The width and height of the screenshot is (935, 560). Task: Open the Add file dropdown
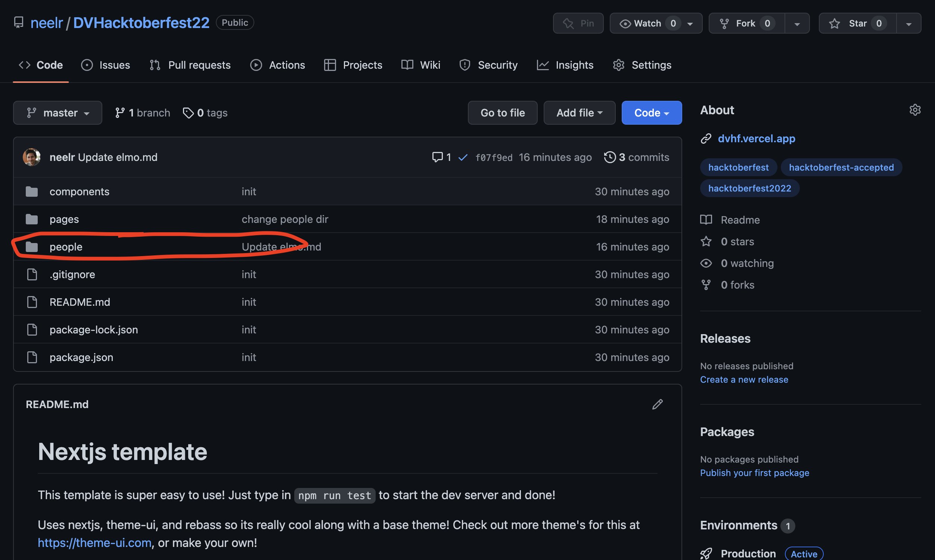579,113
